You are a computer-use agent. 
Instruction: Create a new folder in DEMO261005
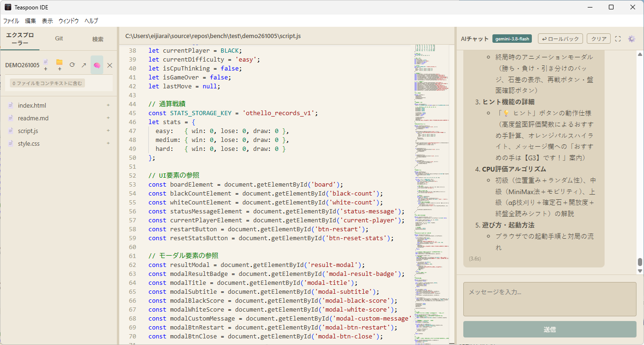coord(59,65)
